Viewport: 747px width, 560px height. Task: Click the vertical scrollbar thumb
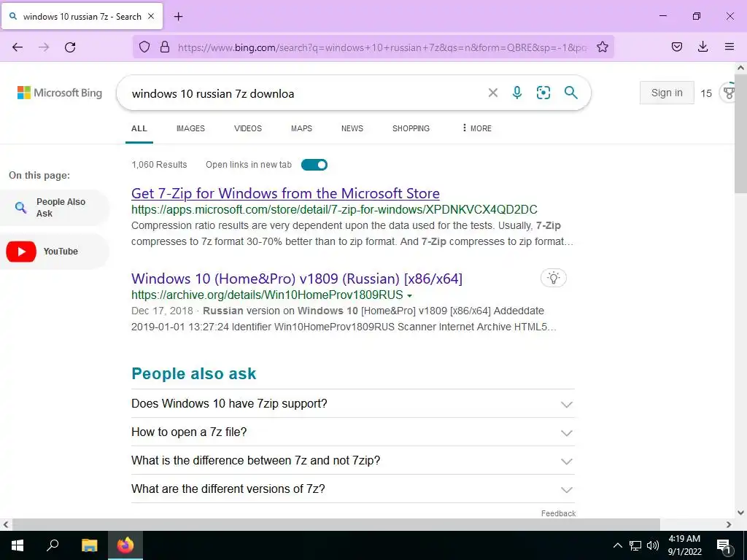741,134
